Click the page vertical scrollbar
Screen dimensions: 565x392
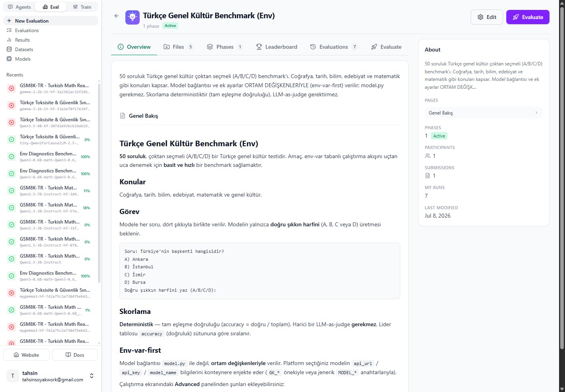point(561,178)
